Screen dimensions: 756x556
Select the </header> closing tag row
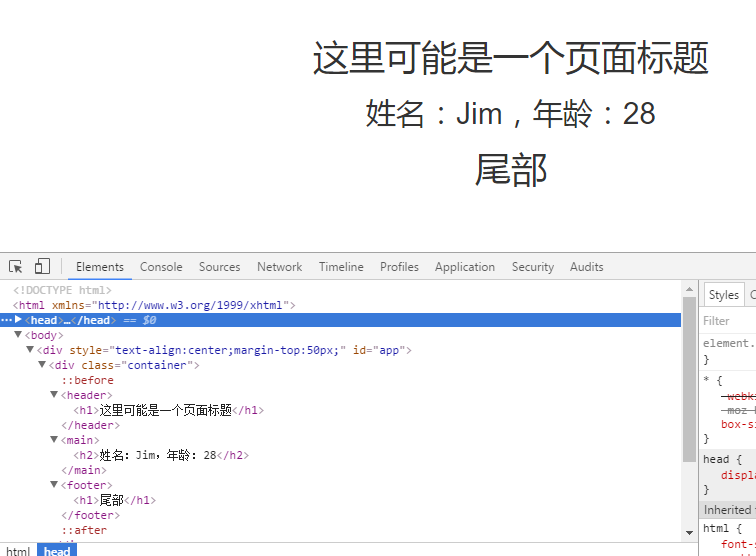(90, 425)
